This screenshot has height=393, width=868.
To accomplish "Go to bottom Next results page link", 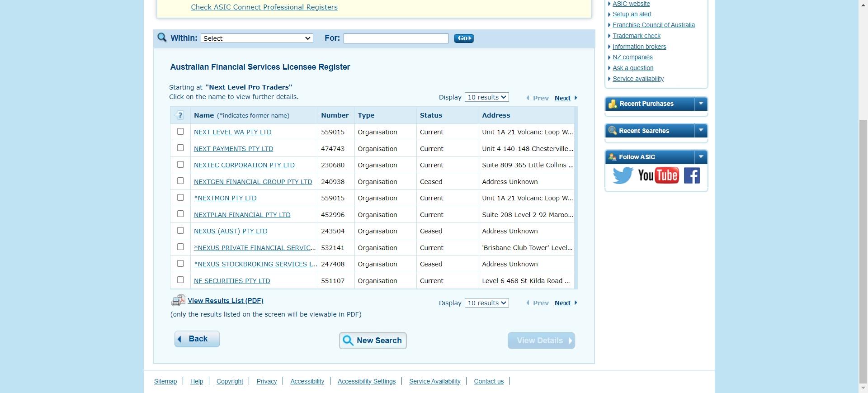I will point(562,303).
